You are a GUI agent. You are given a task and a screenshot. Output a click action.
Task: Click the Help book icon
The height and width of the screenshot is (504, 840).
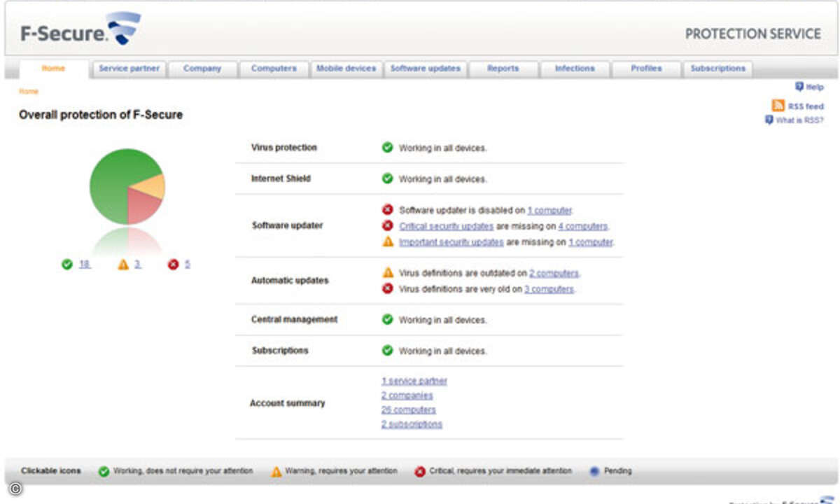[x=799, y=87]
